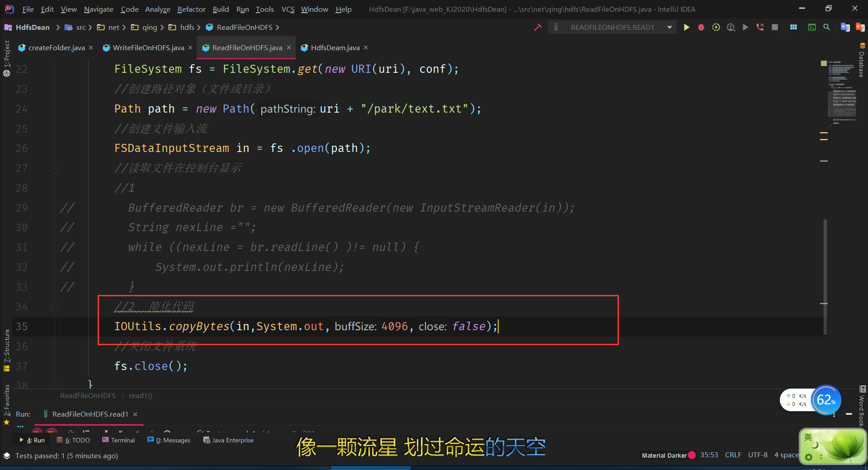Screen dimensions: 868x470
Task: Click the pink theme accent color dot
Action: tap(692, 456)
